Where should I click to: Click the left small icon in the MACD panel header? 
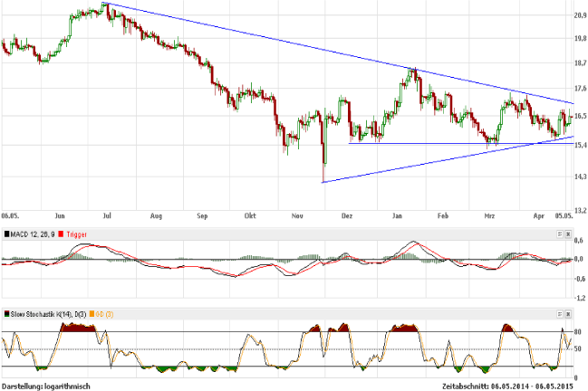point(559,234)
